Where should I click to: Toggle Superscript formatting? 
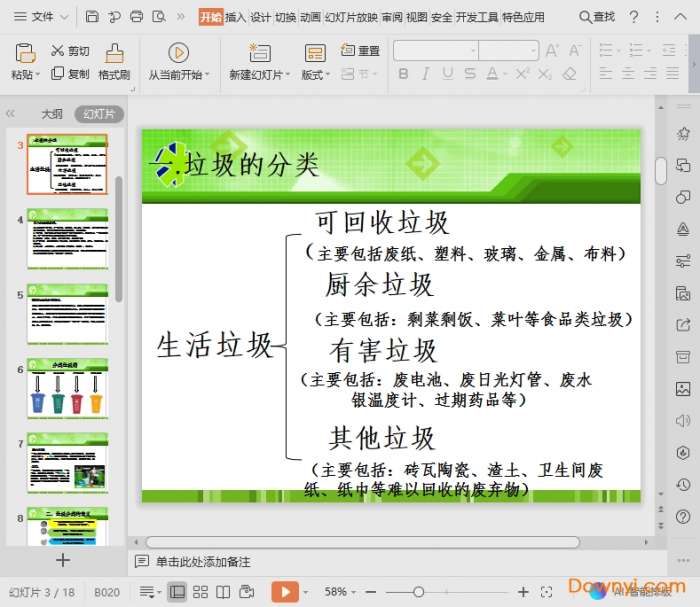pos(522,73)
